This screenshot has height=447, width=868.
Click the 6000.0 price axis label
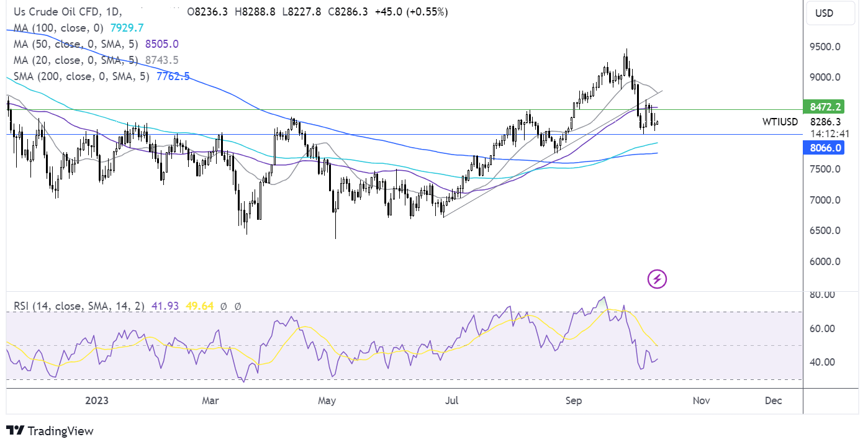(x=825, y=261)
